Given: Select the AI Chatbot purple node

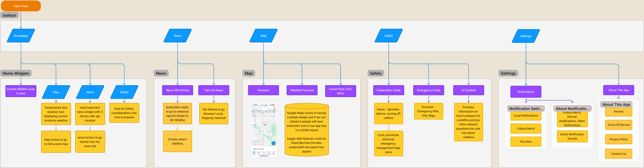Looking at the screenshot, I should [x=468, y=90].
